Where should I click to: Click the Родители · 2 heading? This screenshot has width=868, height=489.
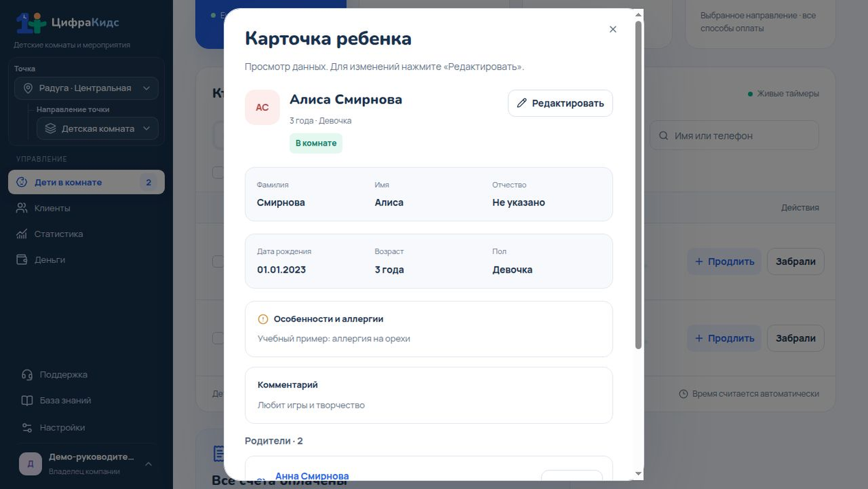click(274, 441)
